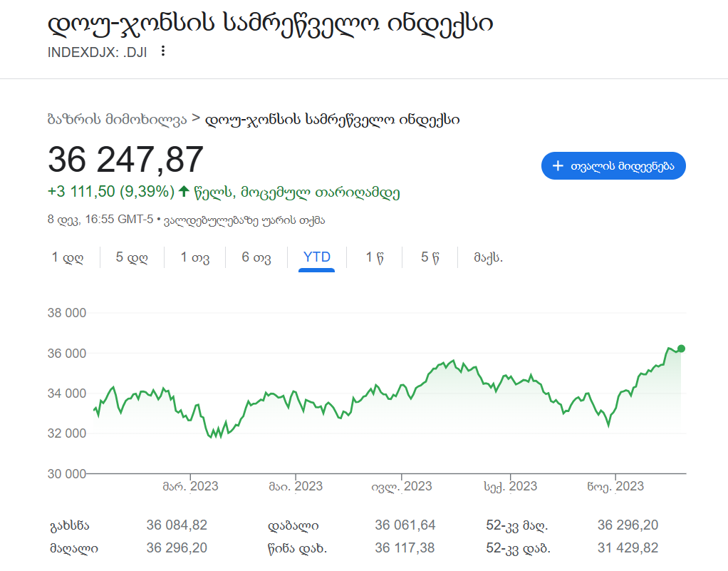Viewport: 728px width, 571px height.
Task: Click the current index value 36 247,87
Action: click(x=126, y=160)
